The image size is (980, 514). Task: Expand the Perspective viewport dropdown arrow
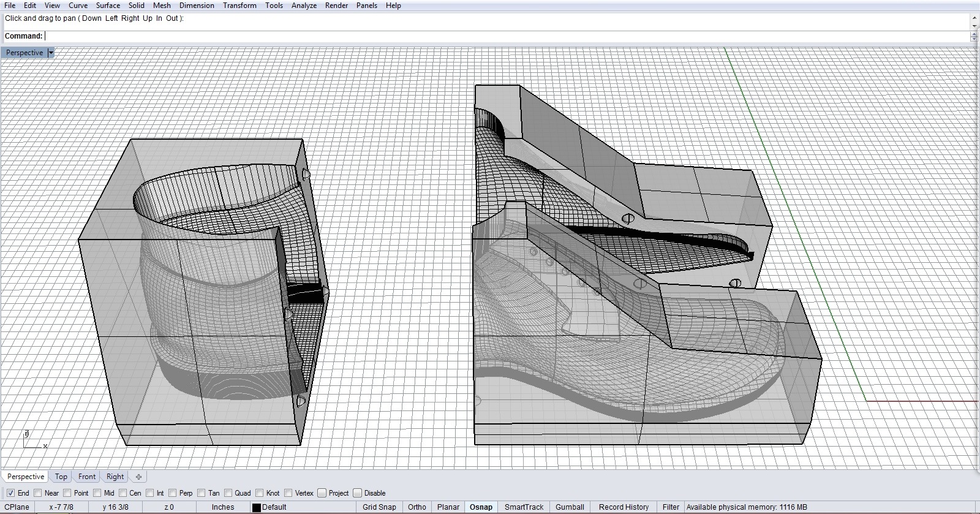pyautogui.click(x=51, y=53)
